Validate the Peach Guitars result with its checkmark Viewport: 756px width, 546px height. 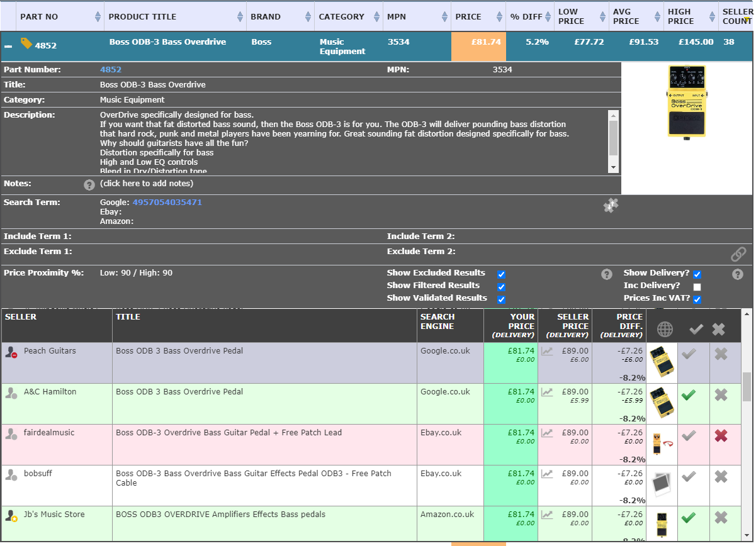pyautogui.click(x=689, y=354)
